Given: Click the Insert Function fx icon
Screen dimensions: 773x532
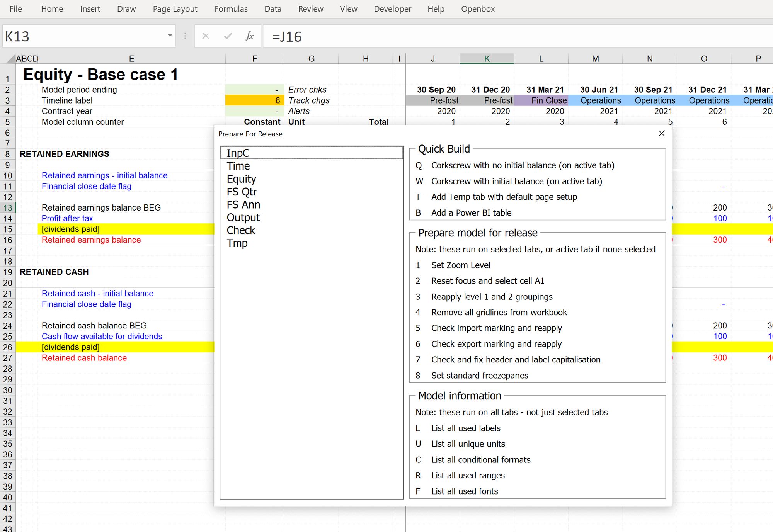Looking at the screenshot, I should point(249,36).
